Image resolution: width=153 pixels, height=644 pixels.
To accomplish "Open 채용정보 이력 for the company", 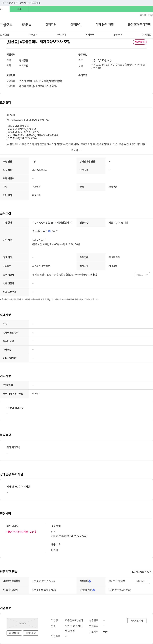I will click(x=137, y=621).
